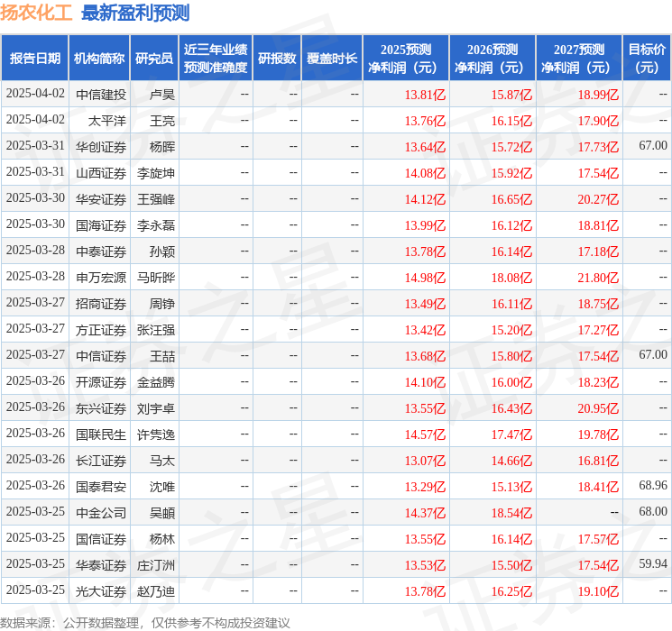Click 16.15亿 in 太平洋 row
Image resolution: width=672 pixels, height=631 pixels.
click(511, 121)
